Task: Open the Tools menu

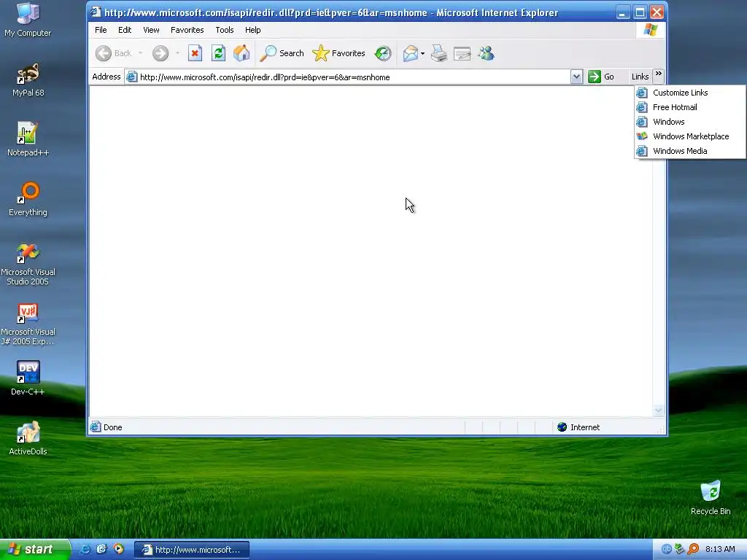Action: (225, 30)
